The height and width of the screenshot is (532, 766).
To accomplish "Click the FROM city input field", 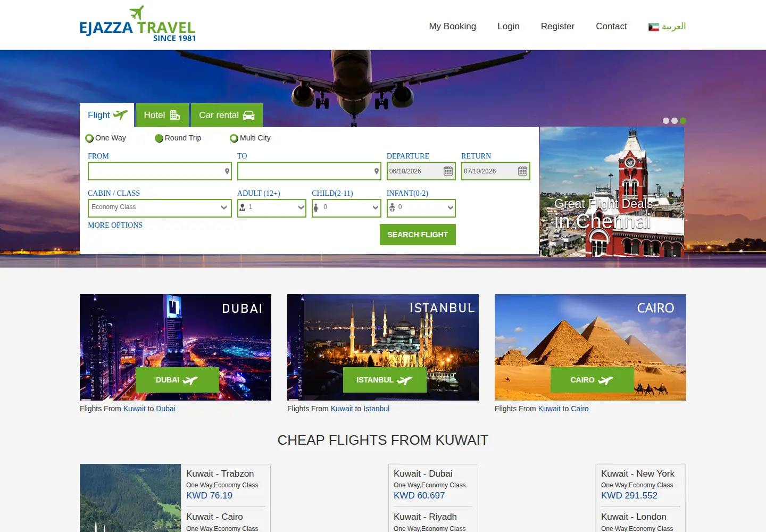I will [160, 171].
